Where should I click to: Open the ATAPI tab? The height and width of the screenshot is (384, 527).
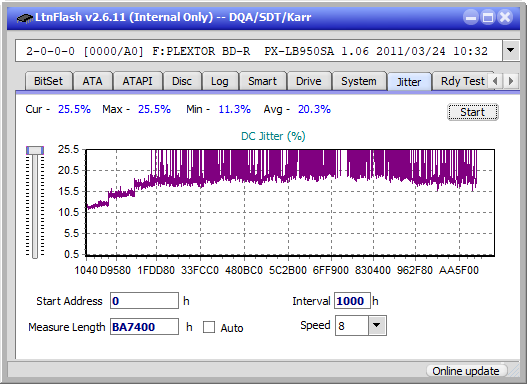137,81
